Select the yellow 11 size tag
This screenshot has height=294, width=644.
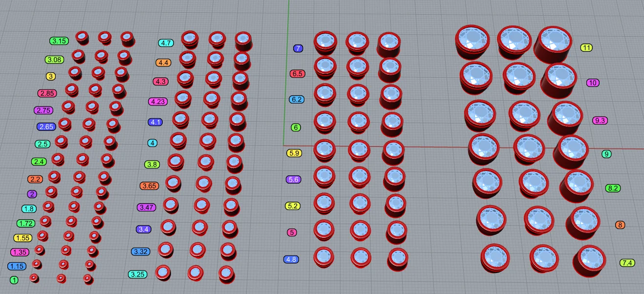586,48
